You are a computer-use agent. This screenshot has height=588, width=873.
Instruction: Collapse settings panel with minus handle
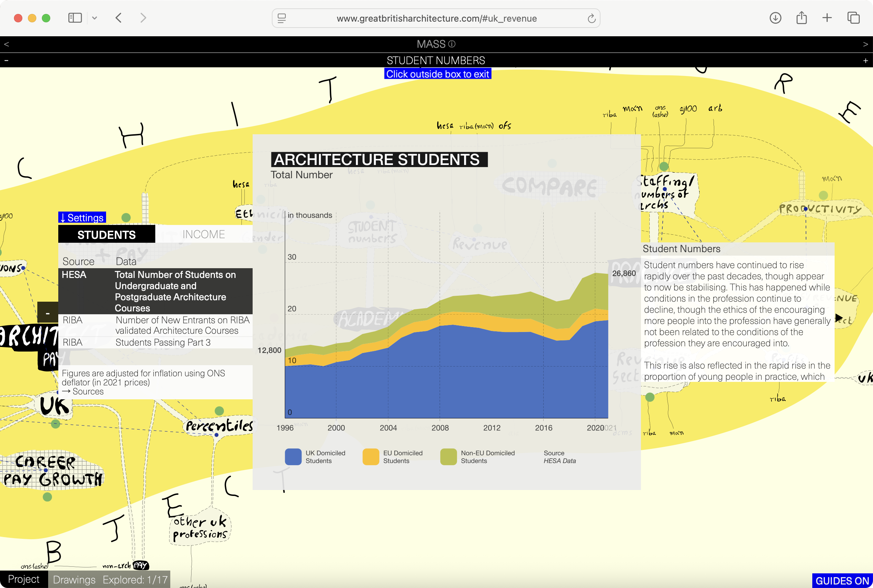pyautogui.click(x=48, y=312)
